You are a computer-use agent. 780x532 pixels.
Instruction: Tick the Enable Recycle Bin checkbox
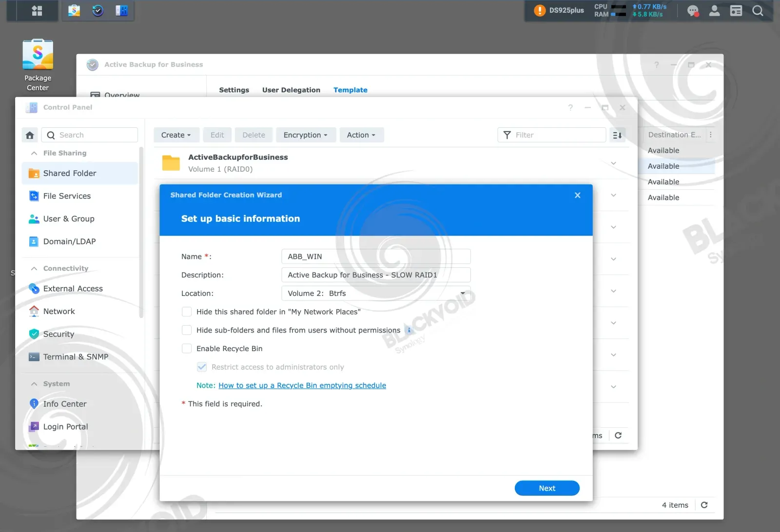187,349
